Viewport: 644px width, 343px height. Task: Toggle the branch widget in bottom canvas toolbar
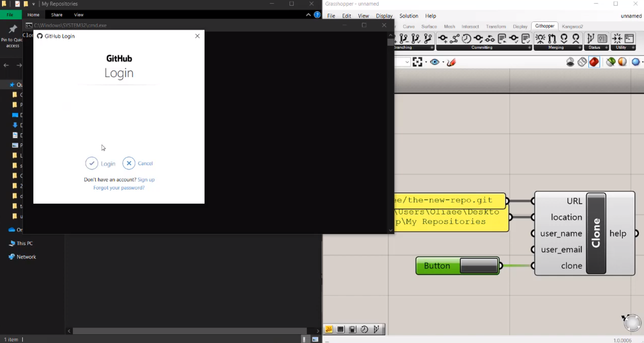[376, 329]
